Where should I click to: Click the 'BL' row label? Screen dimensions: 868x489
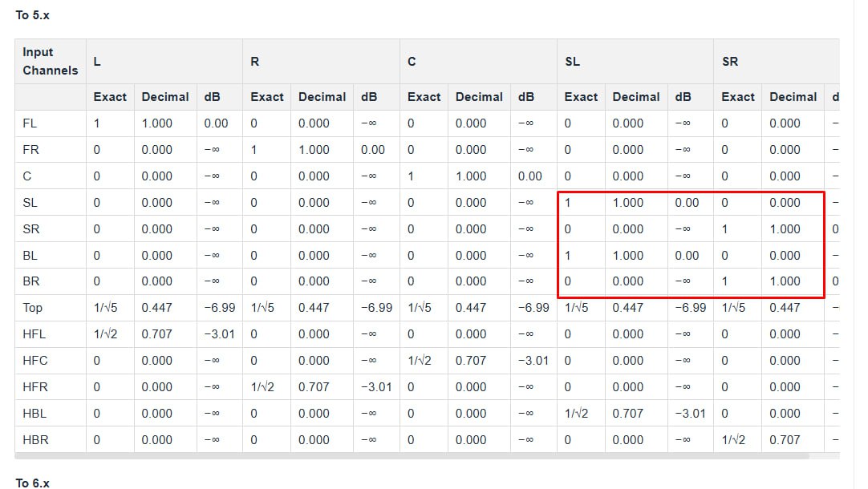tap(30, 256)
